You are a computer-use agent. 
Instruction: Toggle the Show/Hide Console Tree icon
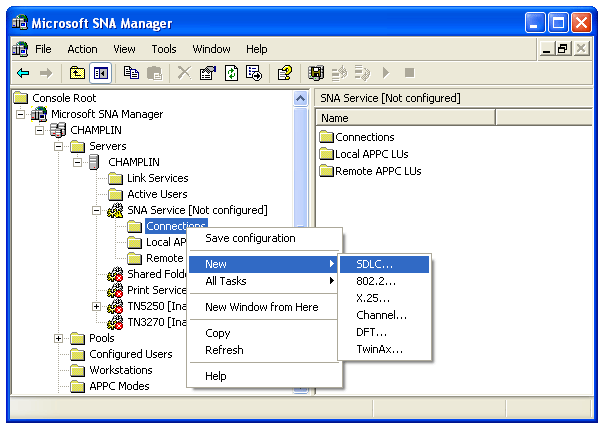pyautogui.click(x=101, y=73)
